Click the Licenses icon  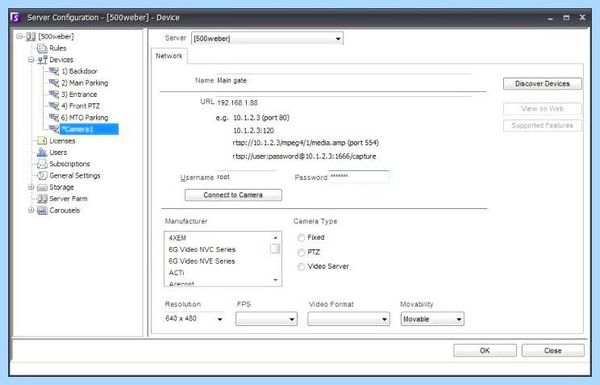click(x=42, y=141)
